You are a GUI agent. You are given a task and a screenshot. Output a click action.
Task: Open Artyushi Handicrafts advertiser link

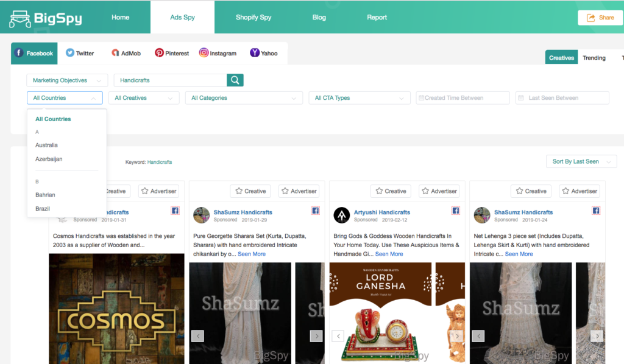point(381,212)
